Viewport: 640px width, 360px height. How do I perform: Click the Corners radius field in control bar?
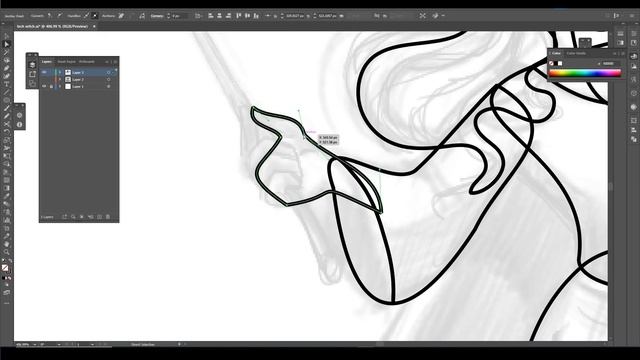(180, 16)
